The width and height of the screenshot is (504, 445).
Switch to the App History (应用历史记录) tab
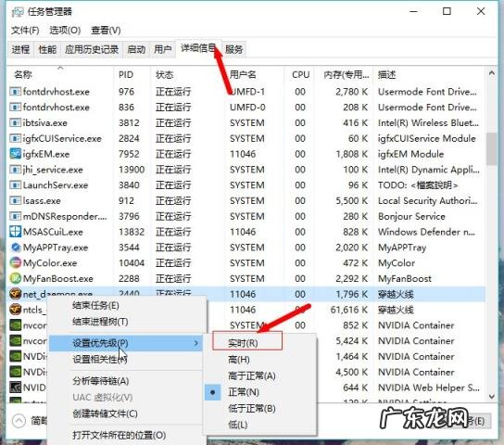click(92, 49)
